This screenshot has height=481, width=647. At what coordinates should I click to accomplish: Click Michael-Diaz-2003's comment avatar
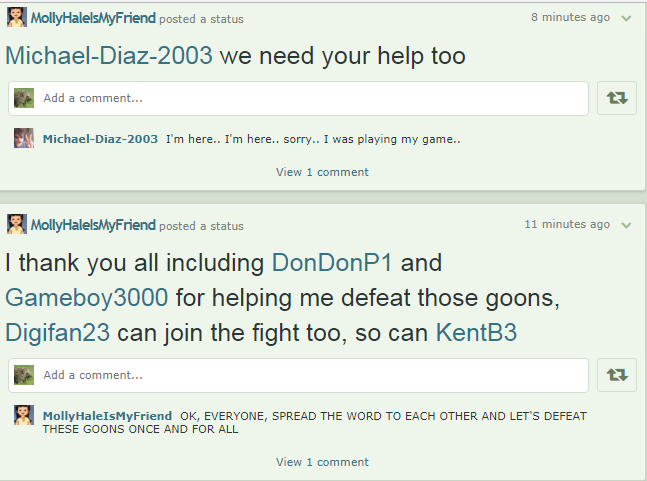pyautogui.click(x=24, y=138)
